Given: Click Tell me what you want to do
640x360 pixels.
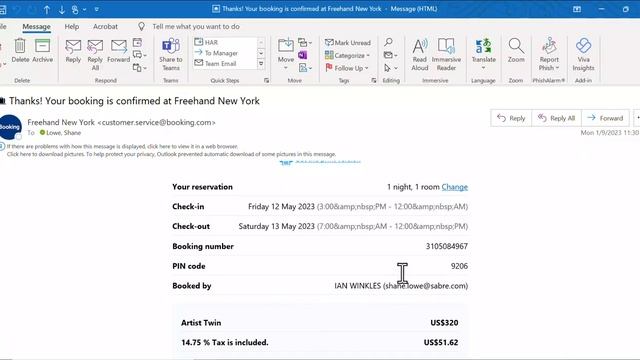Looking at the screenshot, I should click(196, 27).
